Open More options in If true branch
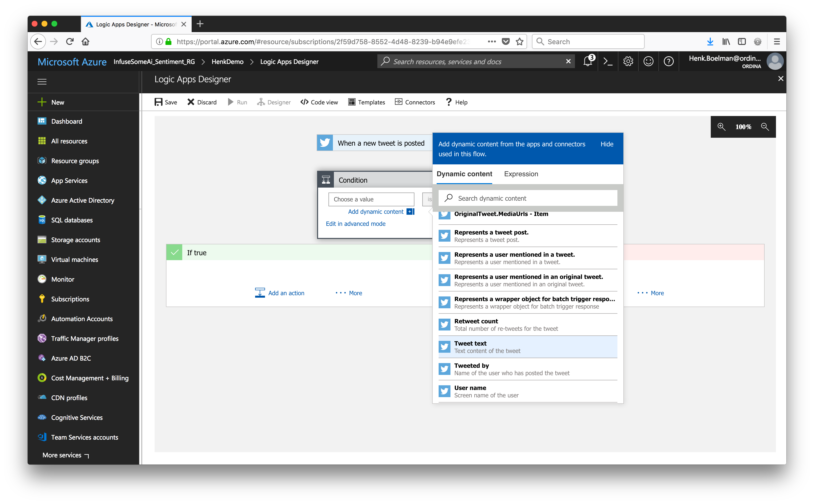The height and width of the screenshot is (504, 814). (349, 293)
